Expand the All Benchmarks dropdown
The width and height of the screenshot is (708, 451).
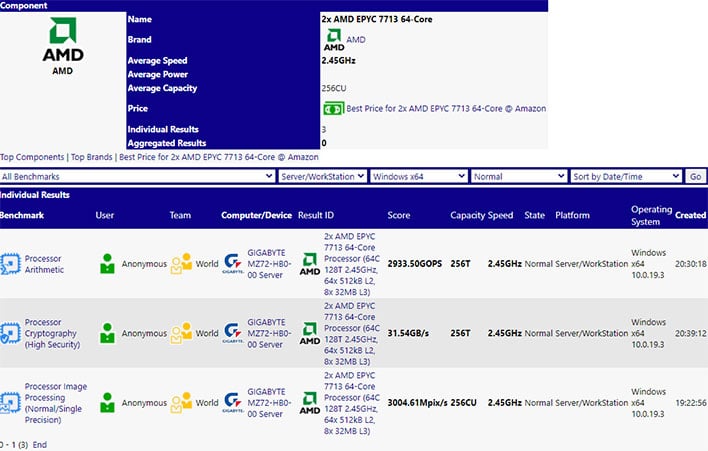click(137, 177)
